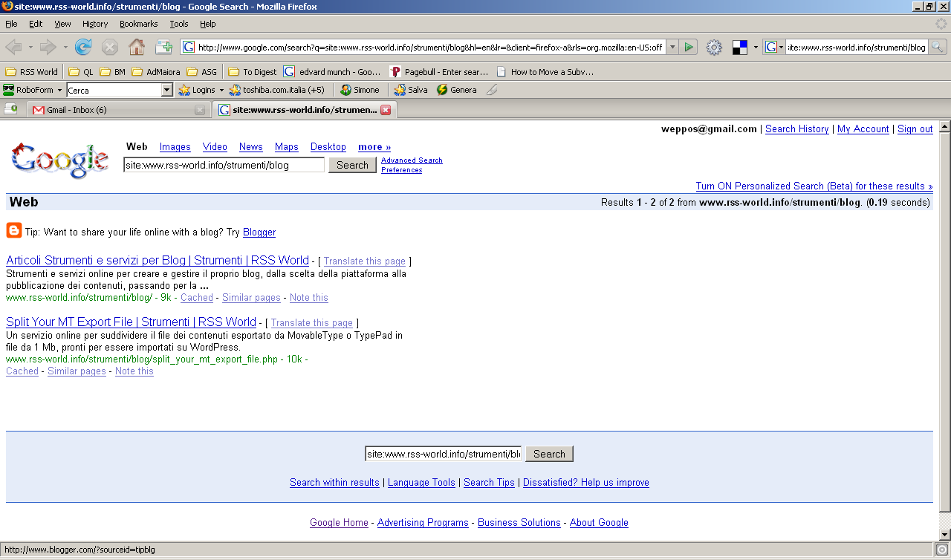
Task: Click the search magnifier icon in search box
Action: [938, 48]
